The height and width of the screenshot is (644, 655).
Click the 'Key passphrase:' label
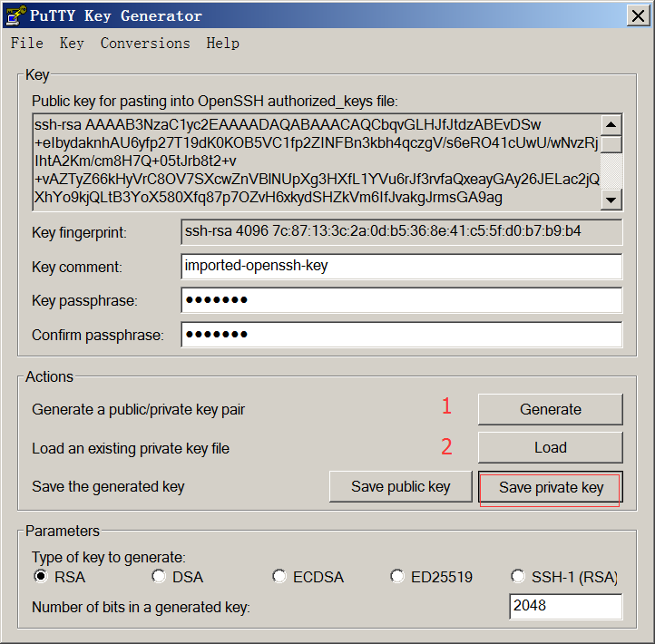tap(84, 301)
